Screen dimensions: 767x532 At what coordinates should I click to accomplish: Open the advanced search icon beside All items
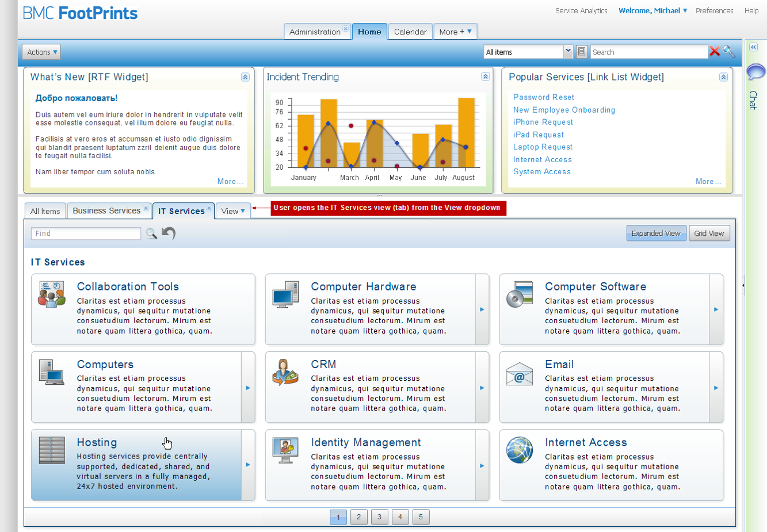point(582,52)
